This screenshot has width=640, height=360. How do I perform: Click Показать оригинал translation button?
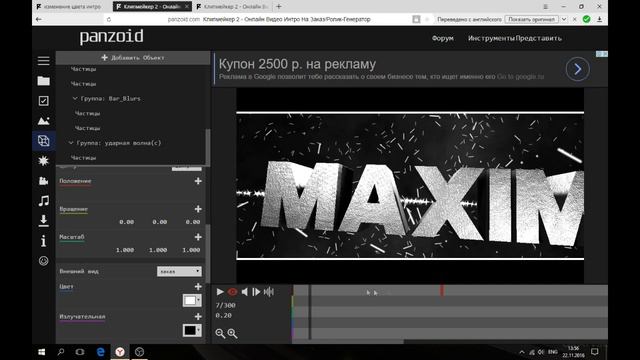[x=531, y=19]
